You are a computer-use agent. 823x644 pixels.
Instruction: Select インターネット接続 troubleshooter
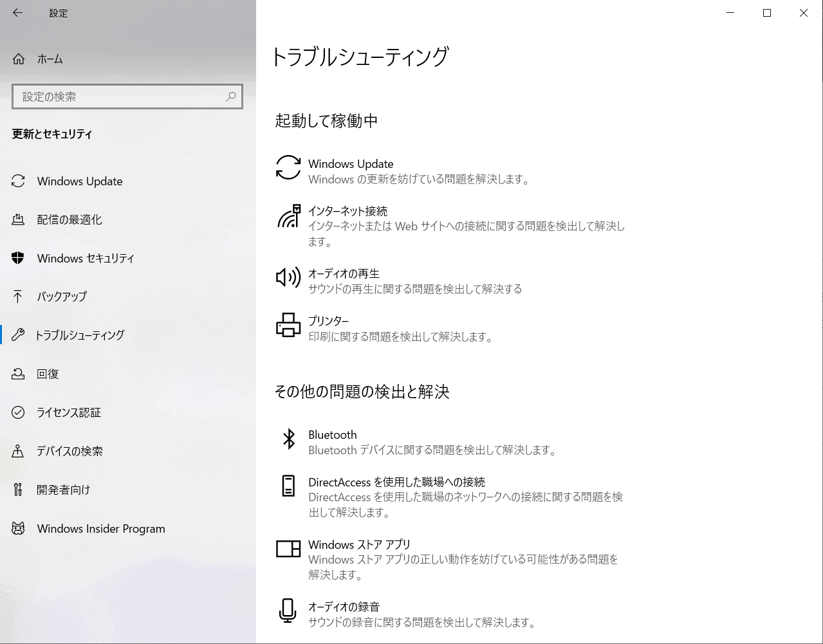[450, 226]
